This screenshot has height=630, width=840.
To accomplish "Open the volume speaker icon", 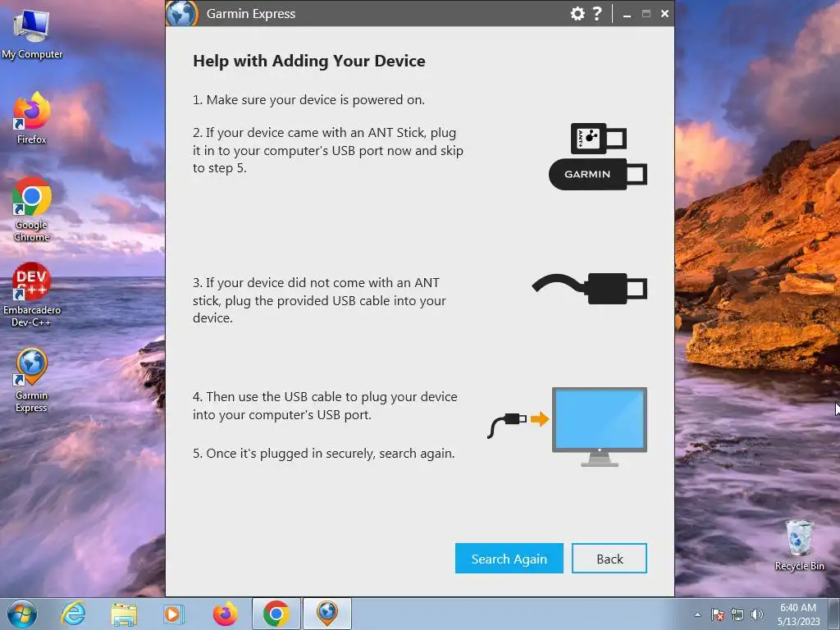I will point(757,614).
